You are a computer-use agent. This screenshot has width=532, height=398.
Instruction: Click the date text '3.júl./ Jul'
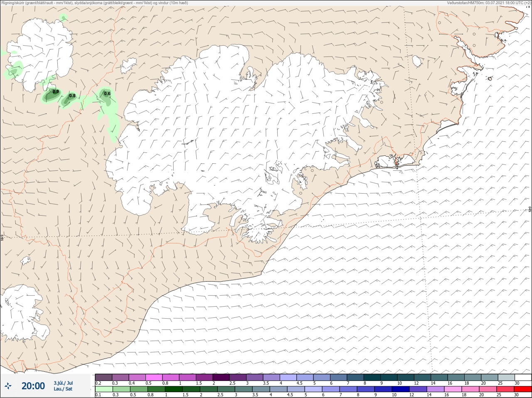click(63, 383)
